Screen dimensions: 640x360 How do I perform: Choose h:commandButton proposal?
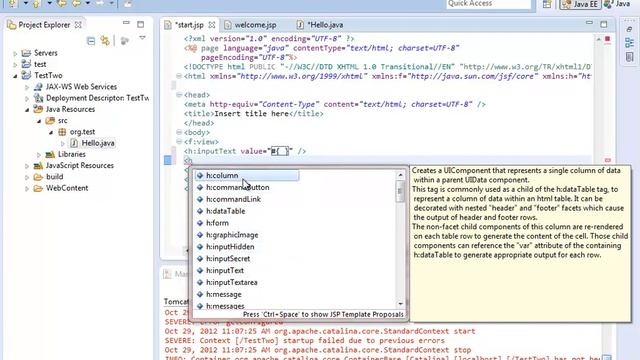238,187
